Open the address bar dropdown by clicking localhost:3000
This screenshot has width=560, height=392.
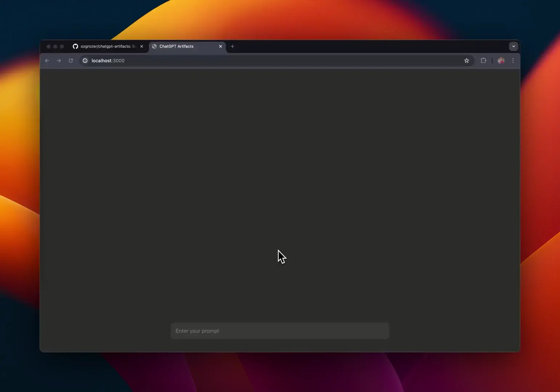[108, 61]
